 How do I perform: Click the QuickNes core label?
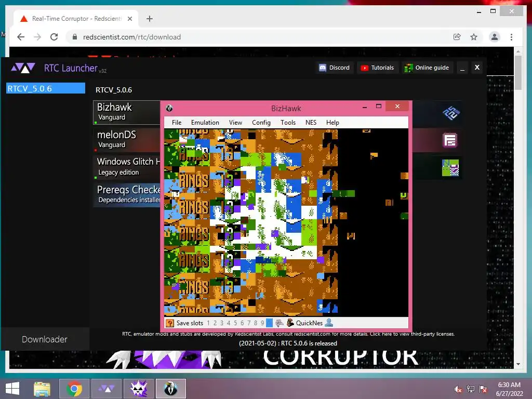[309, 323]
